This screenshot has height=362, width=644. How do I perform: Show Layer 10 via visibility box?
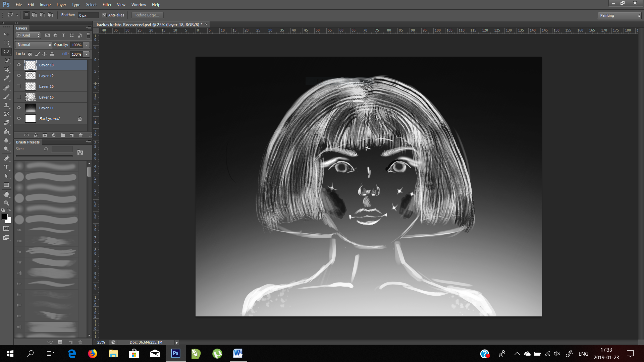[x=19, y=86]
